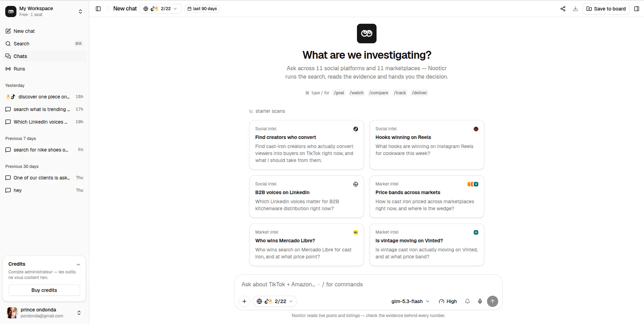The width and height of the screenshot is (644, 324).
Task: Click prince ondonda profile avatar
Action: [x=12, y=313]
